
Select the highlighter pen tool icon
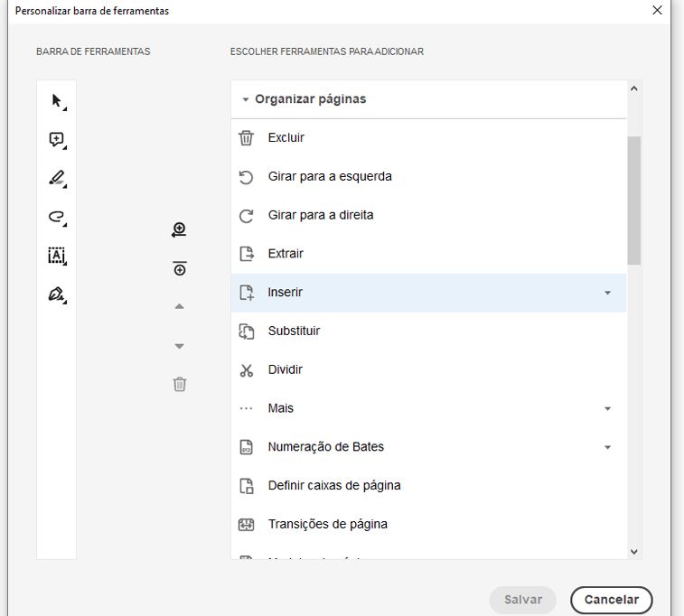57,179
